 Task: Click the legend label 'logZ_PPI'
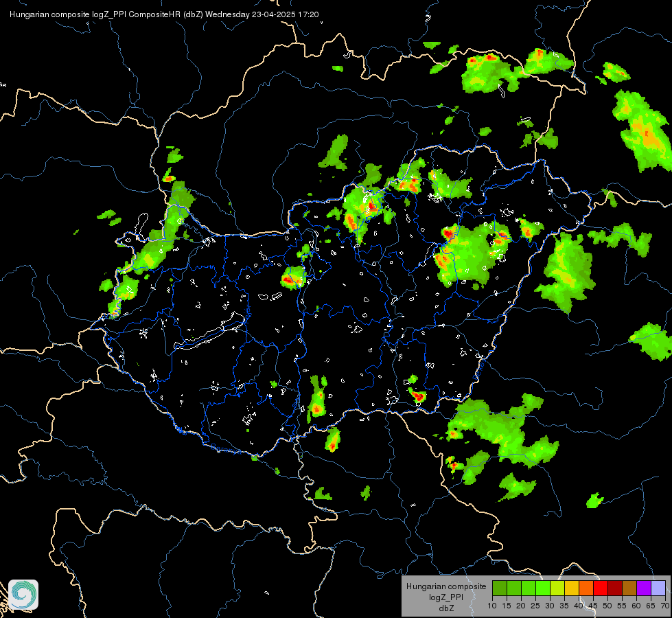pos(446,597)
